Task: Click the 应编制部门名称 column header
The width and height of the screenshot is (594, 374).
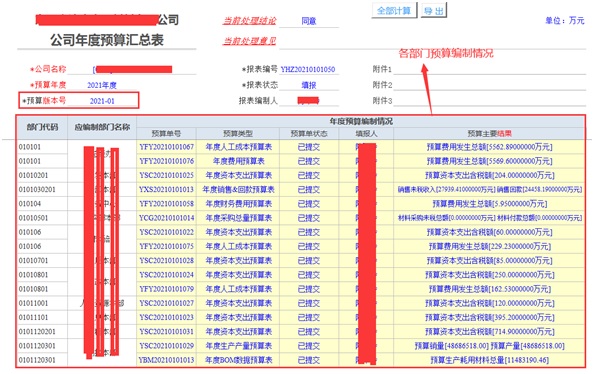Action: coord(102,127)
